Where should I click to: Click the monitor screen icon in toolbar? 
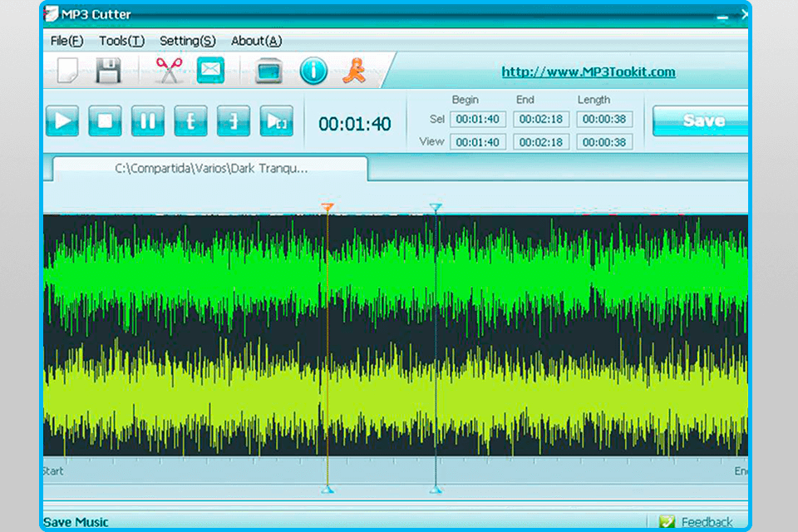(x=268, y=71)
